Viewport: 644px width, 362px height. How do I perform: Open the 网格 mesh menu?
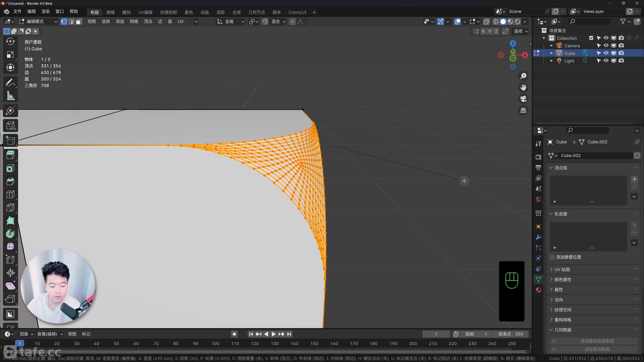[x=134, y=21]
